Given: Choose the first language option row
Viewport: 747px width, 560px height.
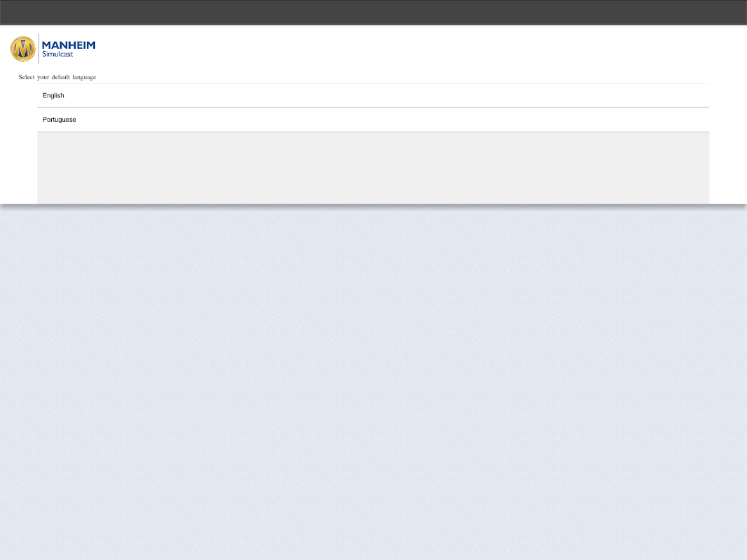Looking at the screenshot, I should [373, 96].
